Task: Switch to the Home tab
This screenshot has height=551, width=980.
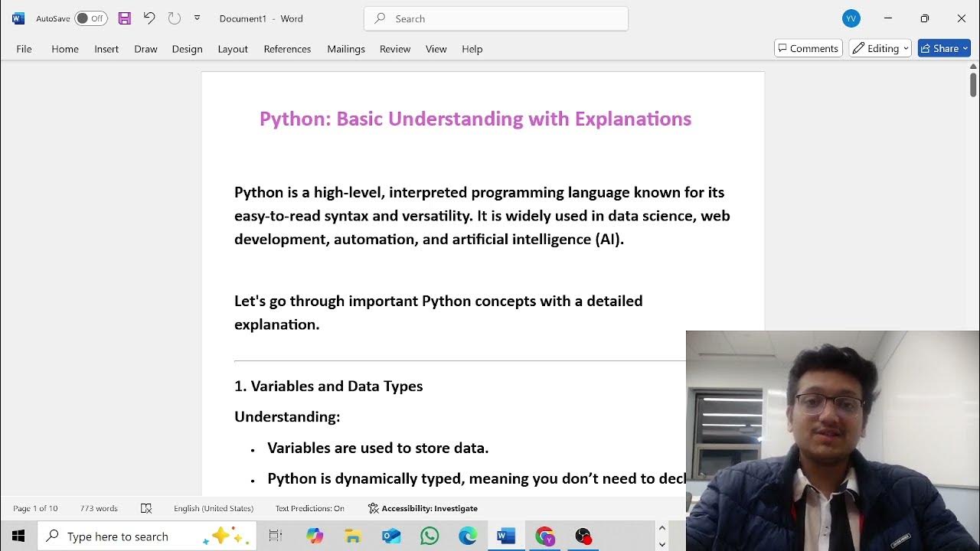Action: click(65, 49)
